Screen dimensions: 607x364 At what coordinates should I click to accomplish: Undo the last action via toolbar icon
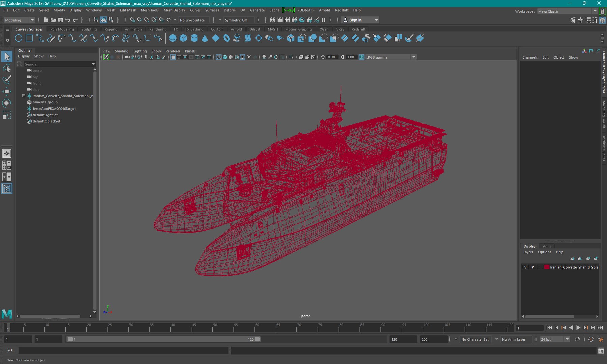[x=68, y=20]
